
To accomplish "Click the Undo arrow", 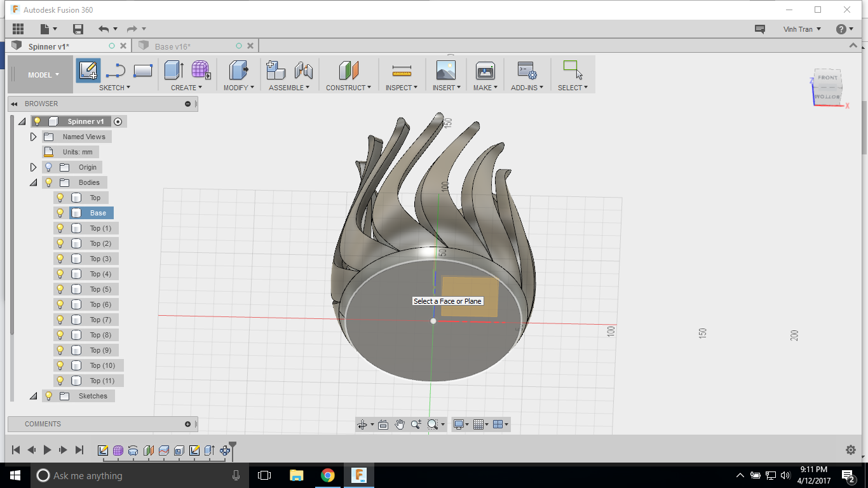I will (x=104, y=29).
